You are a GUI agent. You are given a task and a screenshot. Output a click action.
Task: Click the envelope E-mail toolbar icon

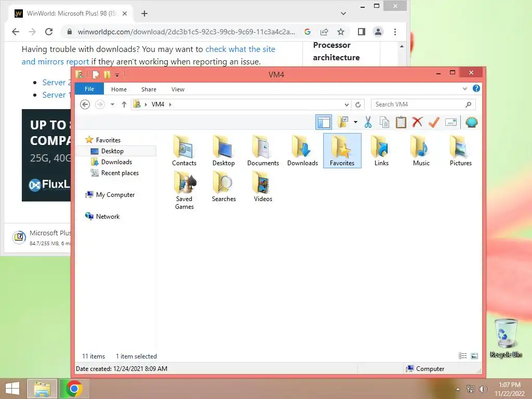(450, 122)
